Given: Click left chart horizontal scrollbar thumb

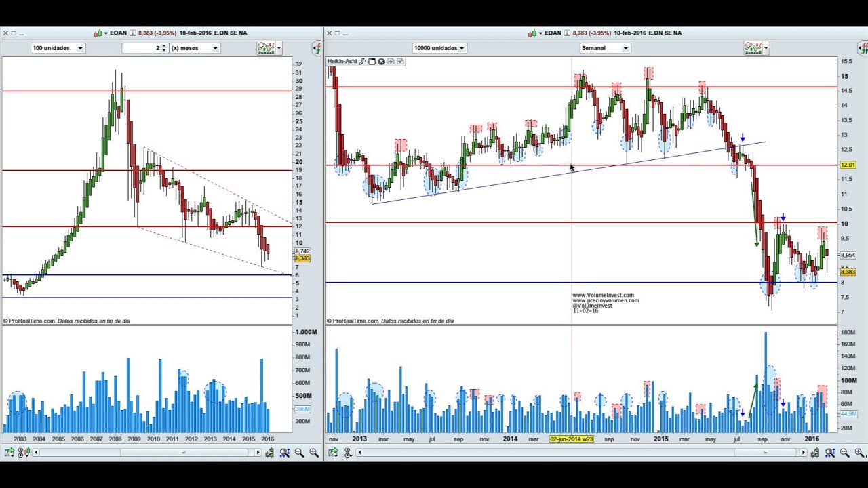Looking at the screenshot, I should (x=183, y=453).
